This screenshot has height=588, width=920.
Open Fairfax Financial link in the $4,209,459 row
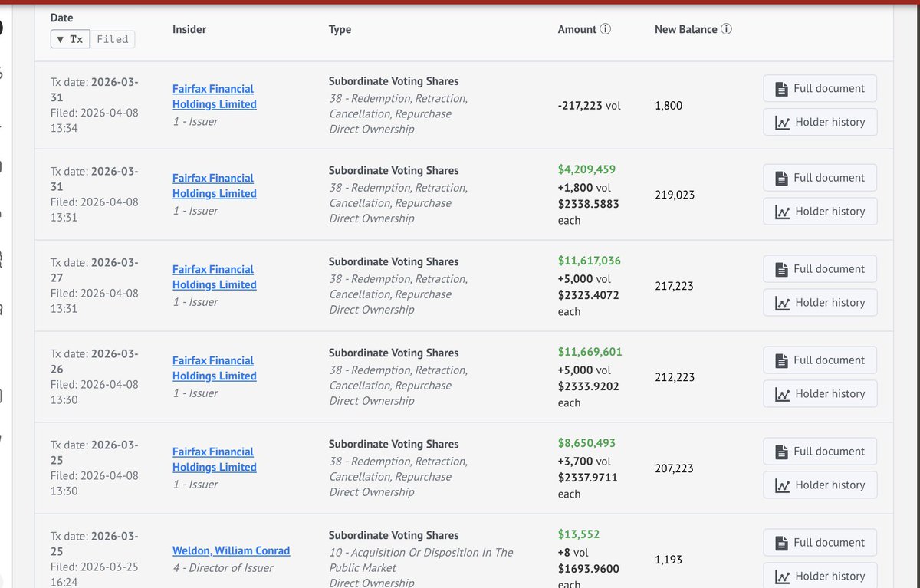tap(215, 186)
